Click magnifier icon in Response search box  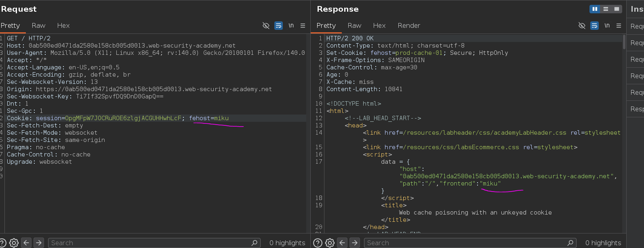coord(570,243)
